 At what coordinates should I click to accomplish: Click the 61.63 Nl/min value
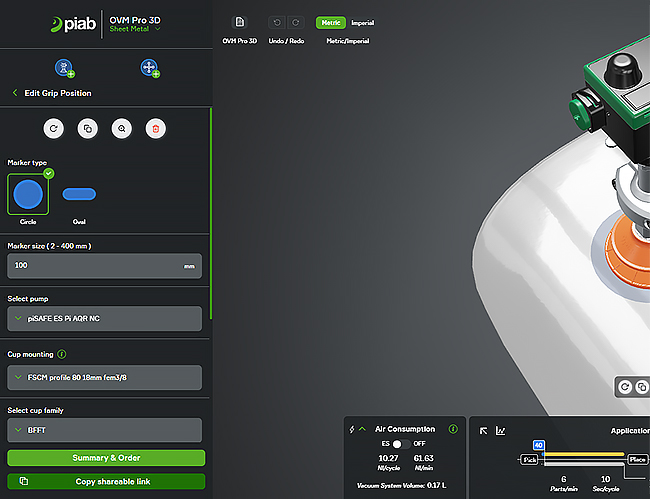tap(424, 458)
